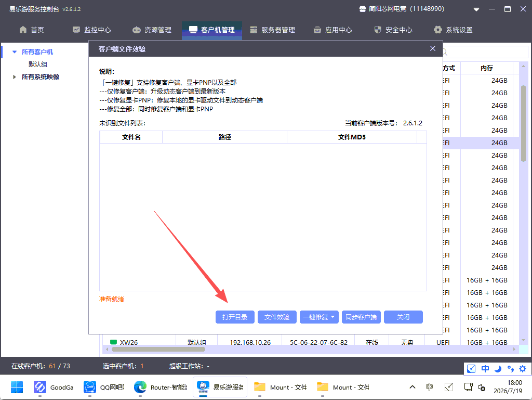The height and width of the screenshot is (400, 532).
Task: Open GoodGa app in taskbar
Action: click(x=54, y=387)
